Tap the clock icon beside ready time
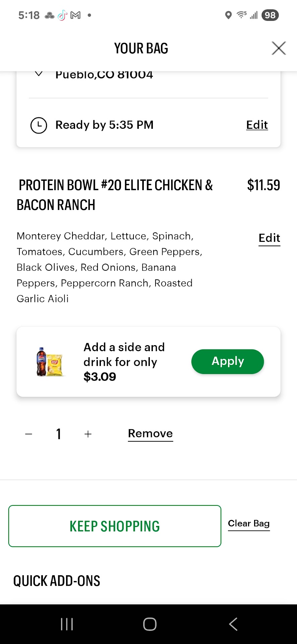The image size is (297, 644). (39, 125)
